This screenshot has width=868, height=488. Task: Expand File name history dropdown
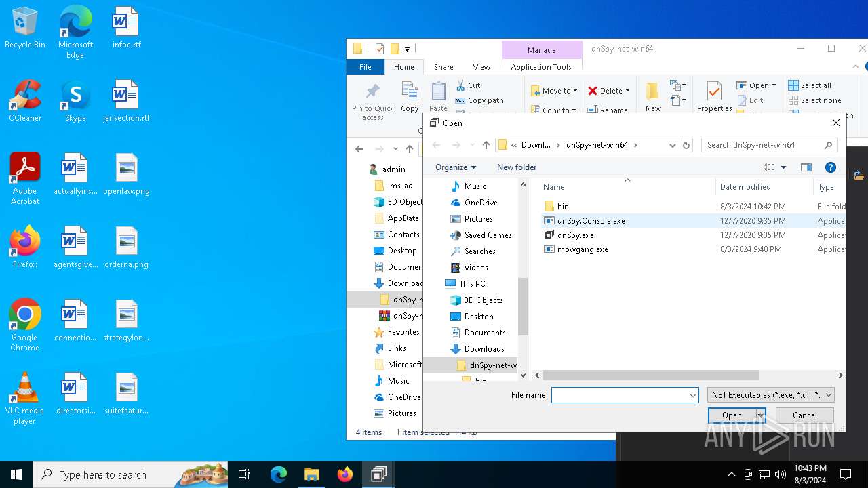pos(692,395)
